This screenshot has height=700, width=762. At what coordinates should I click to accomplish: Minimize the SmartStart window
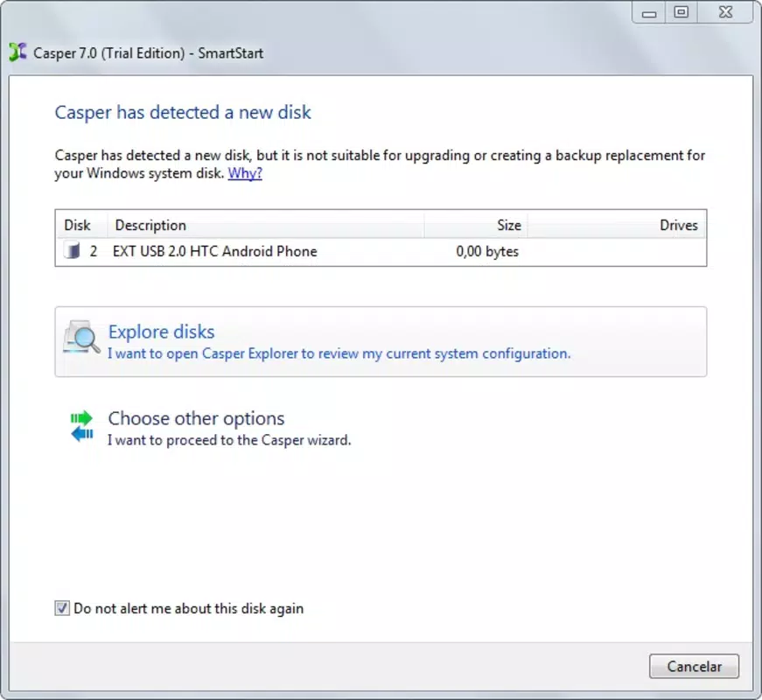(x=649, y=12)
